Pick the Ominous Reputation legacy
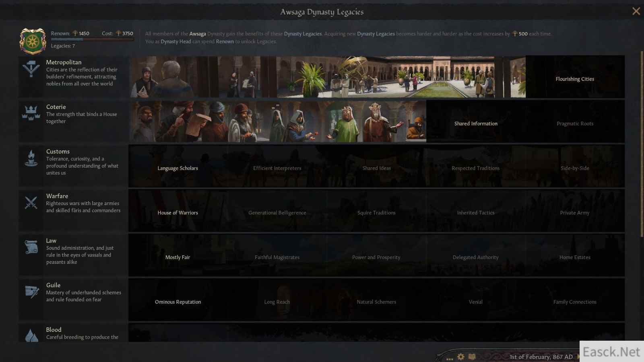This screenshot has height=362, width=644. [x=178, y=302]
